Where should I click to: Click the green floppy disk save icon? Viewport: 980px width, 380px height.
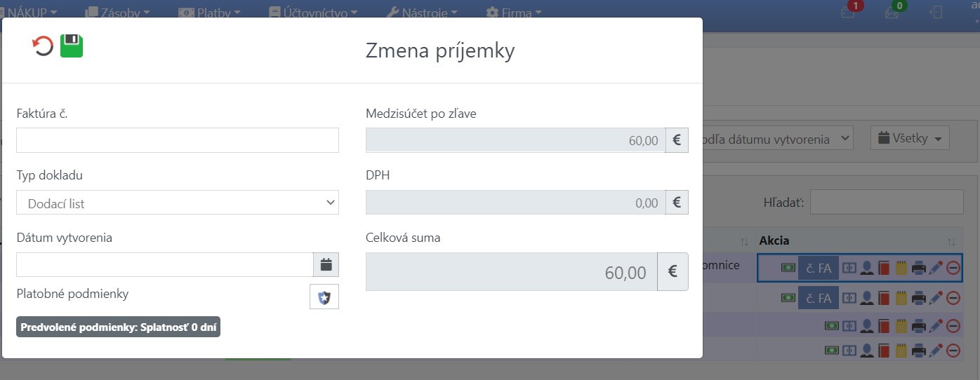[72, 46]
